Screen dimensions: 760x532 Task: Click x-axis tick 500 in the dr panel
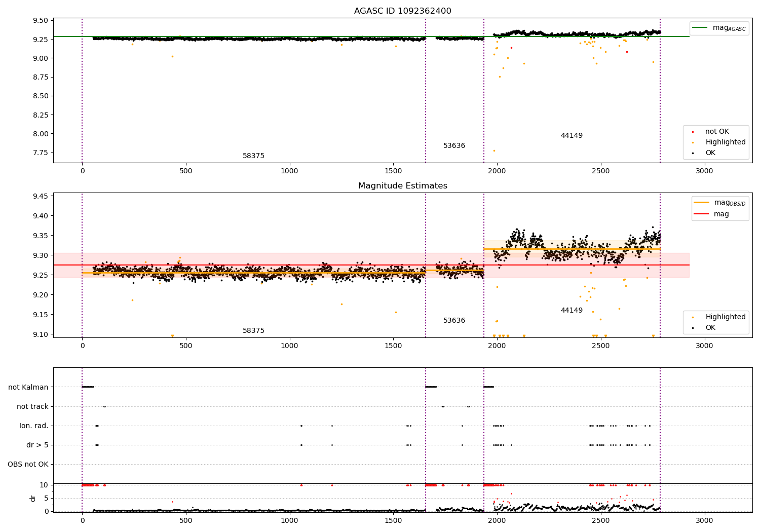tap(186, 520)
